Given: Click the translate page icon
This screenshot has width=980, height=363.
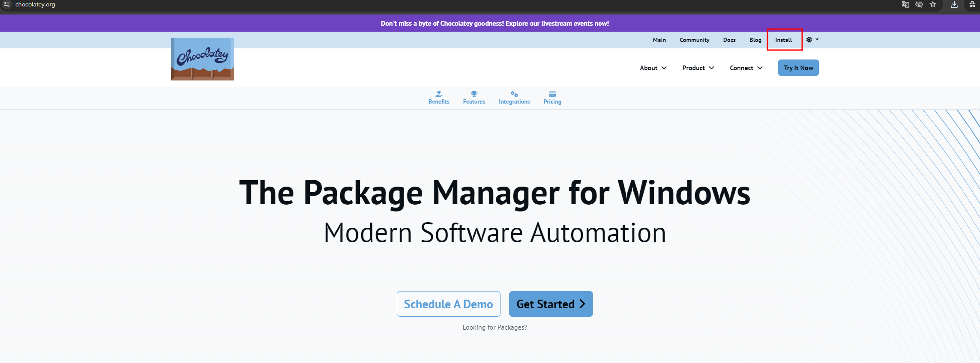Looking at the screenshot, I should point(905,4).
